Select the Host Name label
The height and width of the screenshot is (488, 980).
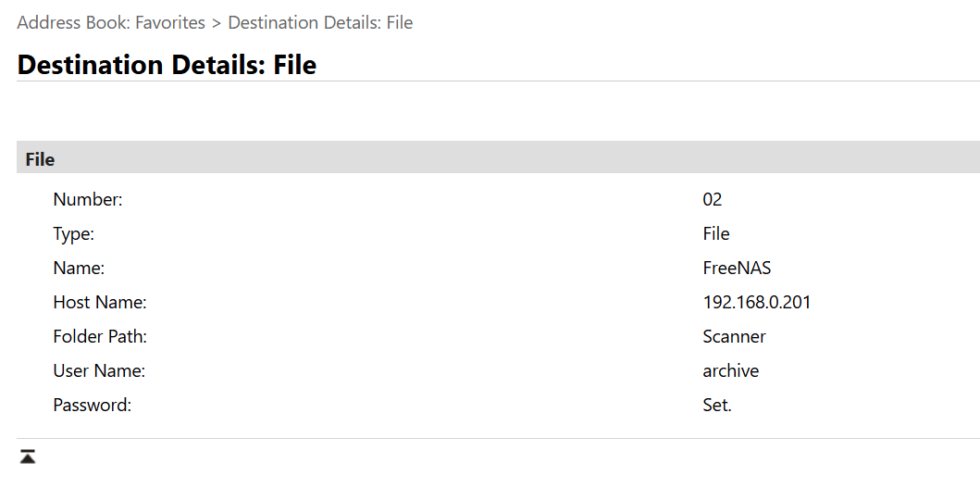coord(99,303)
